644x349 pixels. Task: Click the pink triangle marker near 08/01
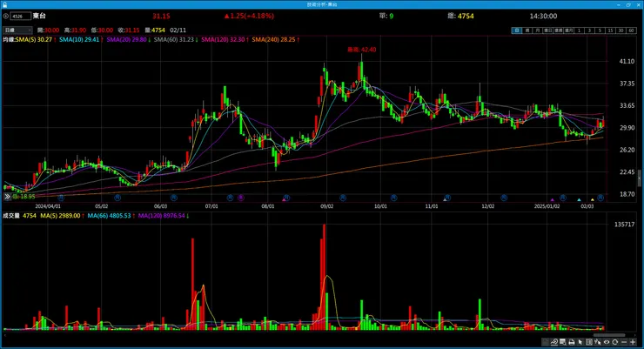(284, 199)
